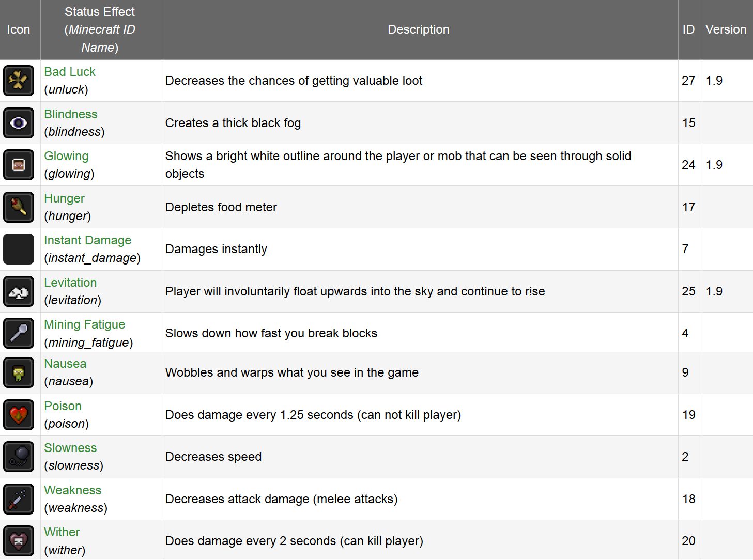Select the ID value 17

coord(688,207)
